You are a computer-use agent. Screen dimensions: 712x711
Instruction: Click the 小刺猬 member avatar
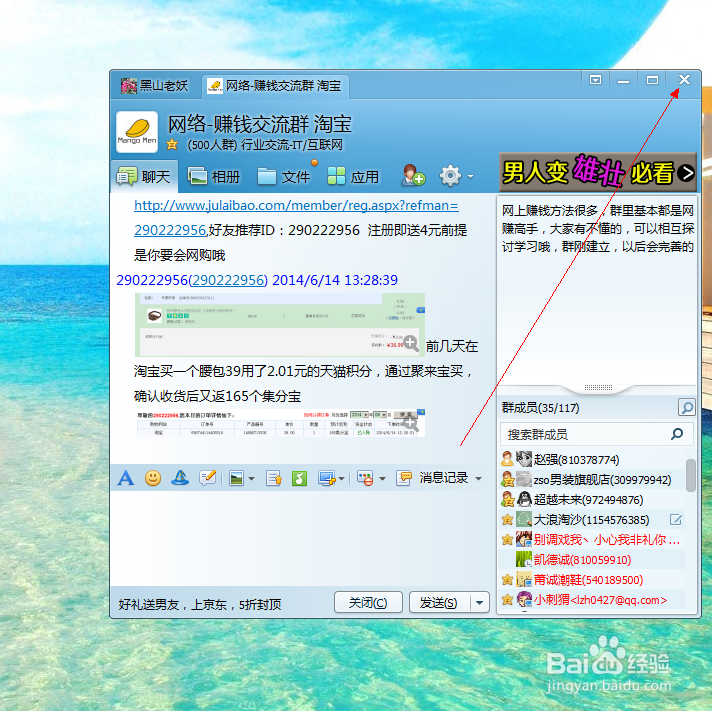524,599
